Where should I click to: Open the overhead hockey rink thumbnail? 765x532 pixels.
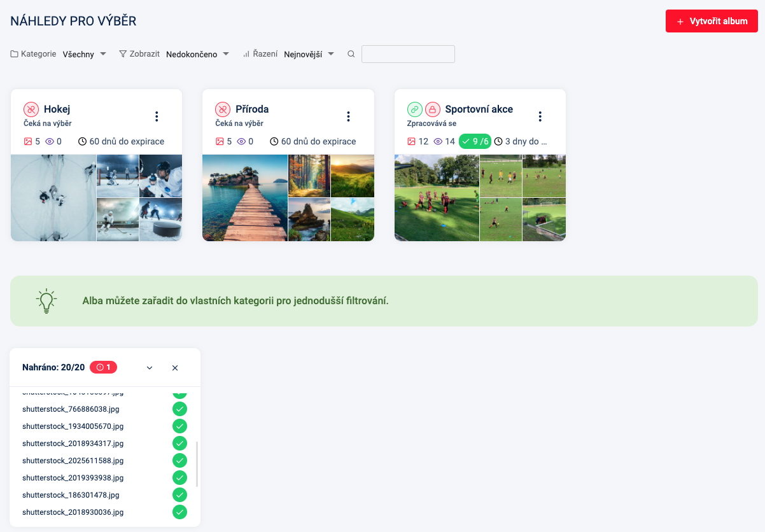[x=53, y=198]
